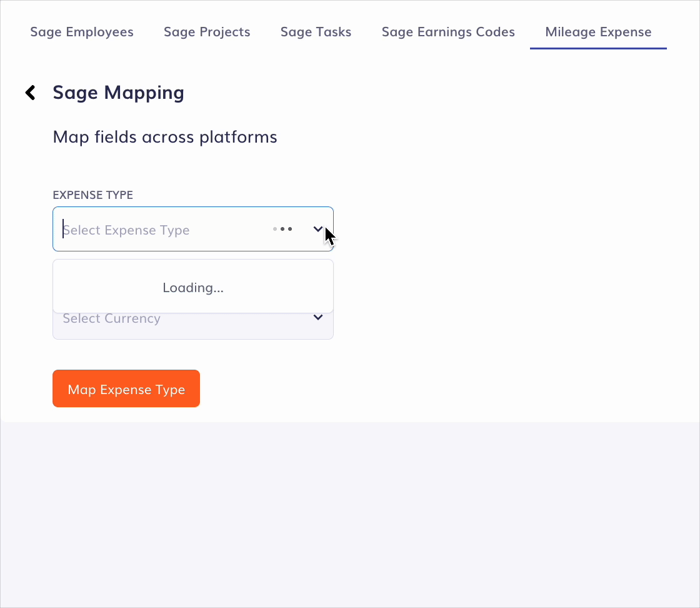Viewport: 700px width, 608px height.
Task: Click inside the Select Expense Type input field
Action: [x=156, y=229]
